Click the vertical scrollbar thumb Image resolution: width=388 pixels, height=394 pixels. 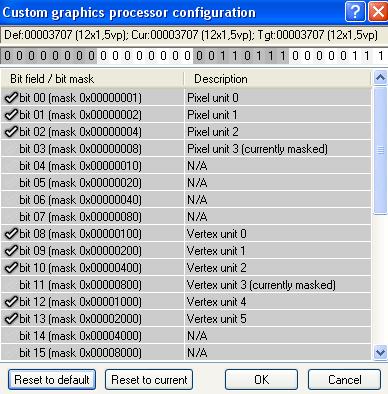tap(380, 150)
